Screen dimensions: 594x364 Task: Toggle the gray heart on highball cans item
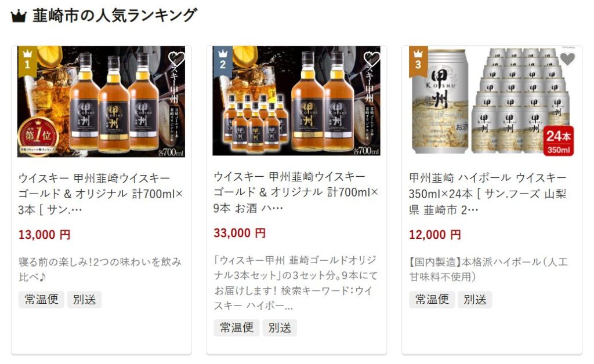[567, 59]
